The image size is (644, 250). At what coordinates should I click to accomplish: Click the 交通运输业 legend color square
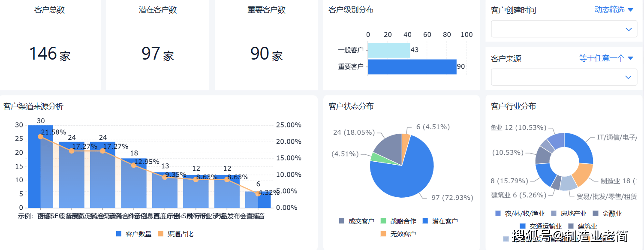point(522,226)
